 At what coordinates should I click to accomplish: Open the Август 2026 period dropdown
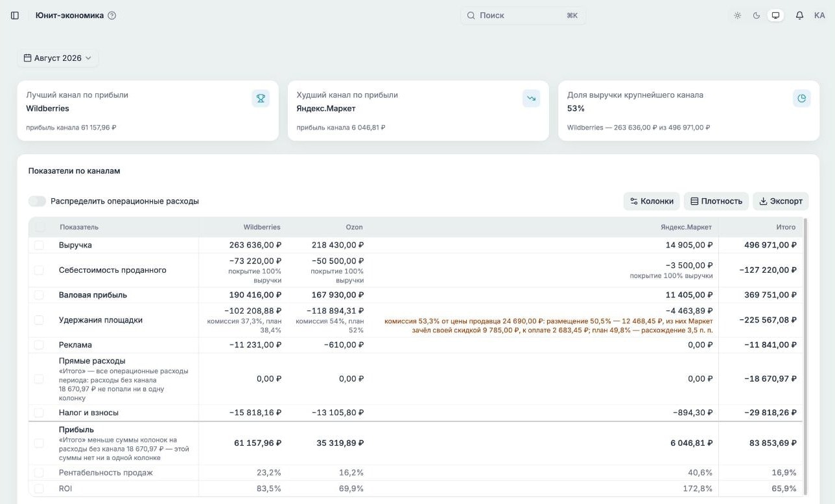58,58
